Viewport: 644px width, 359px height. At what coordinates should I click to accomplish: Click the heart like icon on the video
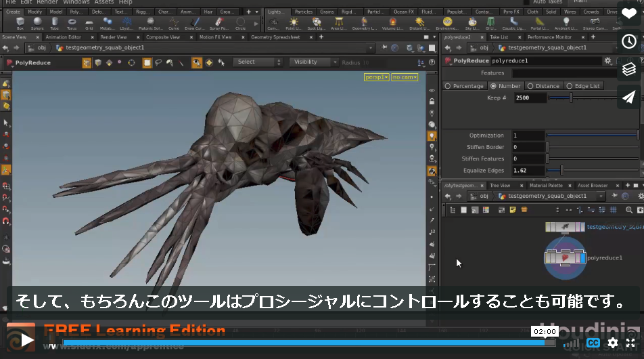coord(629,14)
